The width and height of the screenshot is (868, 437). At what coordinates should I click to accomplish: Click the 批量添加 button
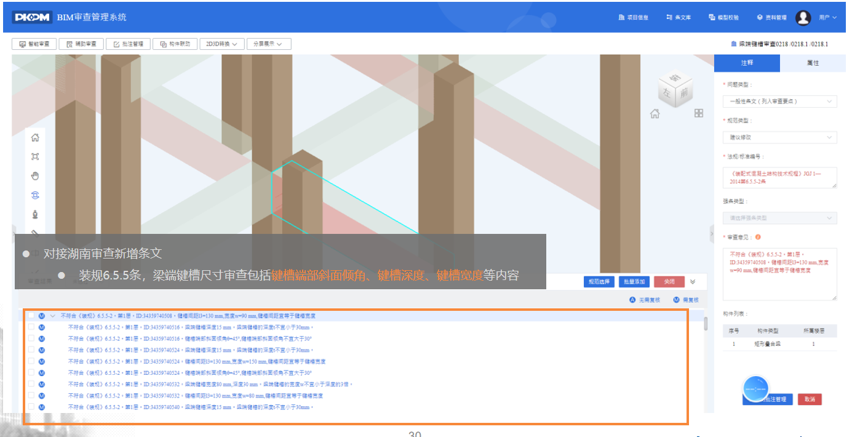click(x=634, y=281)
